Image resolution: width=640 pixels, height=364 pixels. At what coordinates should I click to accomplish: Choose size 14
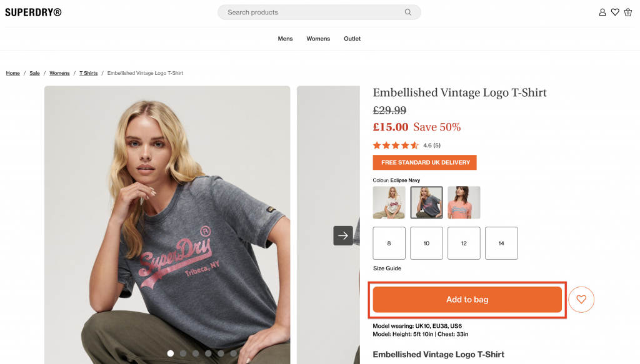click(501, 243)
